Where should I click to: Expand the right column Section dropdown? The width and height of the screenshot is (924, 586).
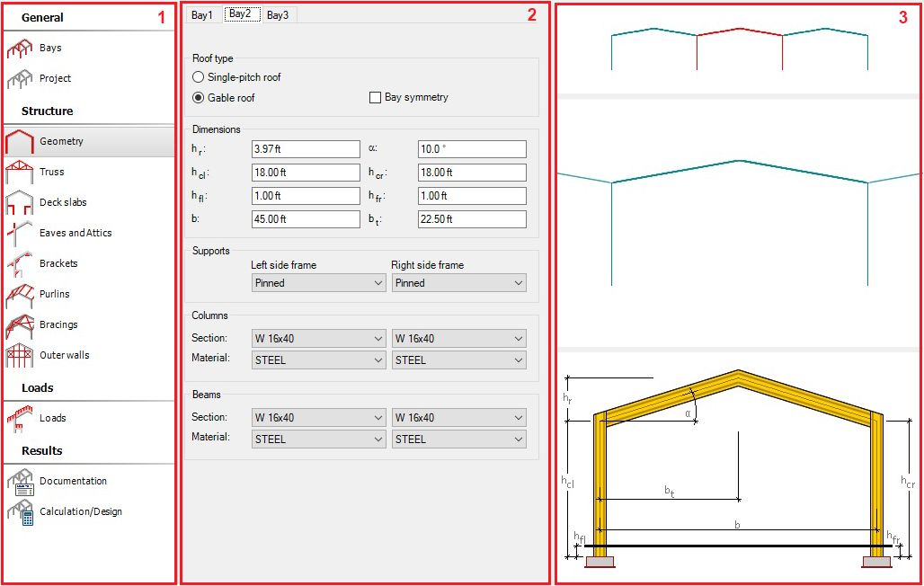[x=459, y=339]
